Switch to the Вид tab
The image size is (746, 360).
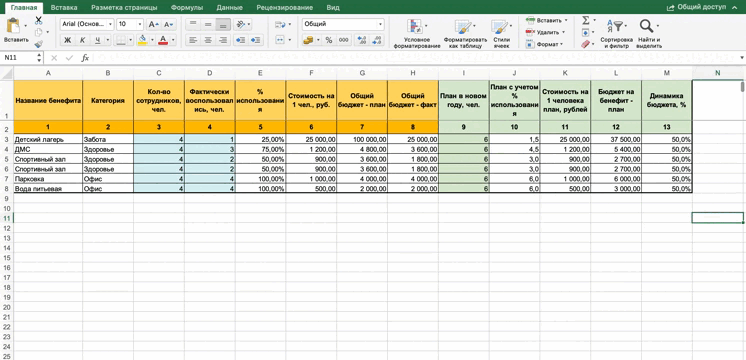click(334, 8)
